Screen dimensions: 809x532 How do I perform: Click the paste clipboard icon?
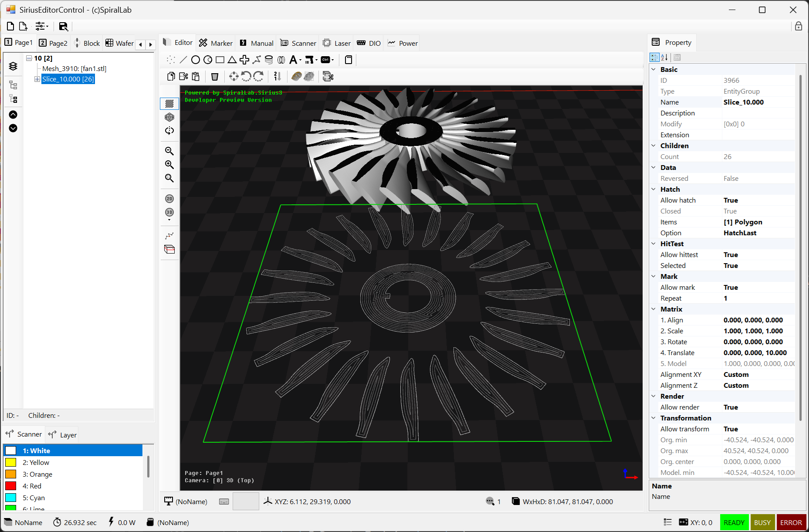(x=196, y=77)
